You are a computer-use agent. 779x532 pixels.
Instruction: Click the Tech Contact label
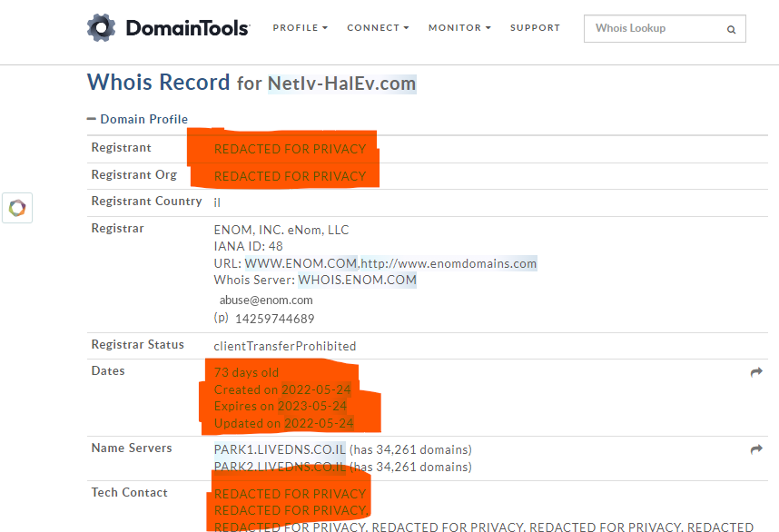click(x=130, y=492)
